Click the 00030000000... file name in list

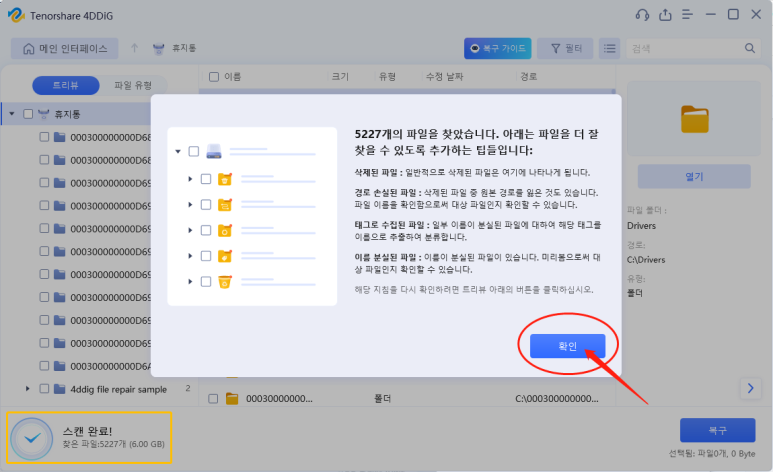279,399
